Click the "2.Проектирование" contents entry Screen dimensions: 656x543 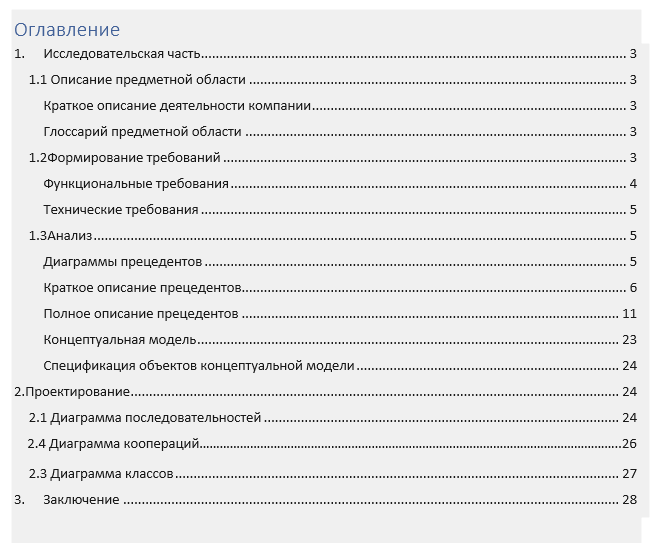coord(72,392)
